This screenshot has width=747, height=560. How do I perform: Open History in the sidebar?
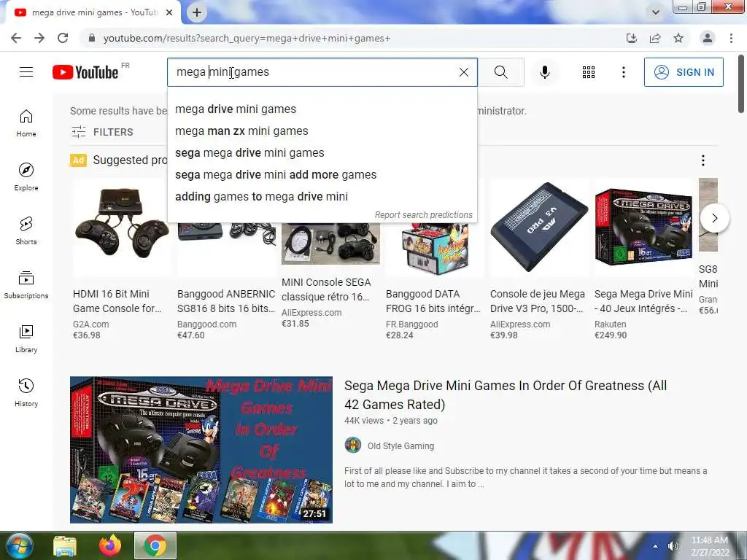click(26, 393)
